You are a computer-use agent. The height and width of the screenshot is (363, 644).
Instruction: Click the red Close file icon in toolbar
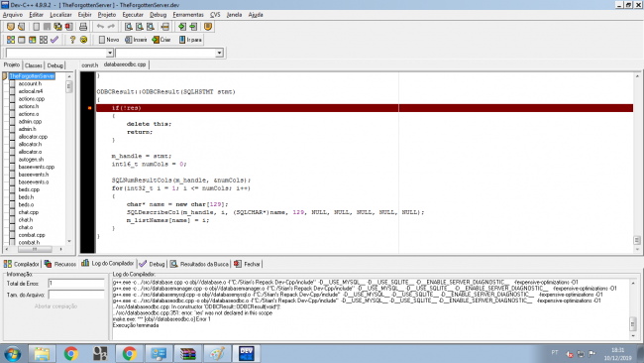pos(68,27)
